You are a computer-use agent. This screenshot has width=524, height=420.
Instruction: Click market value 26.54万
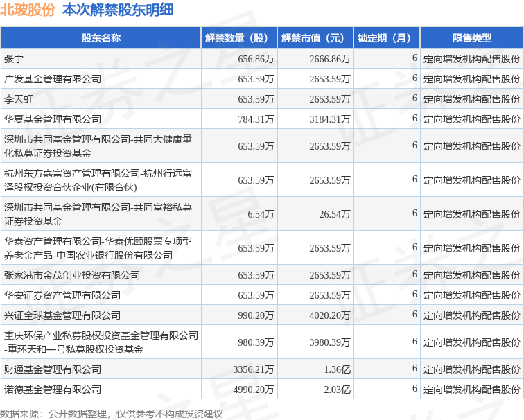point(335,214)
